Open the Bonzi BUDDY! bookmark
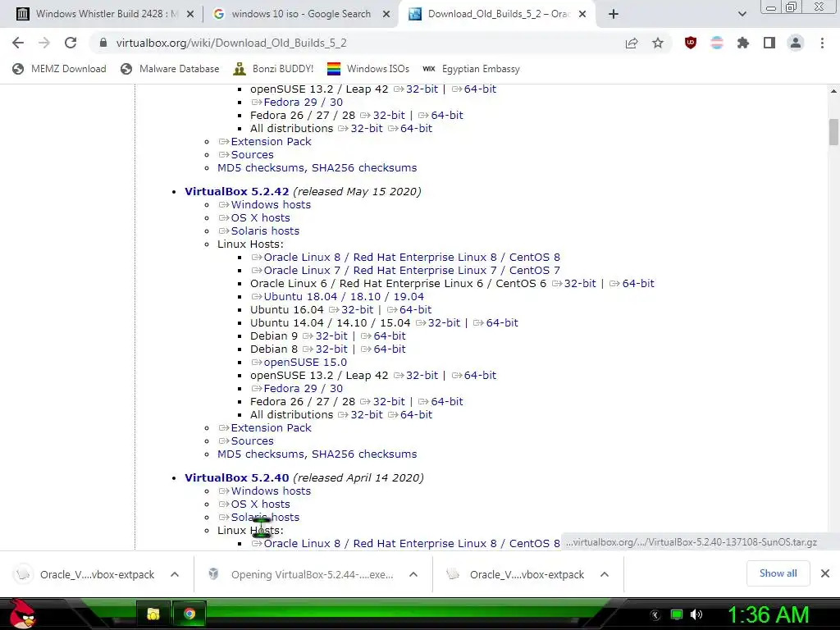Image resolution: width=840 pixels, height=630 pixels. (273, 69)
